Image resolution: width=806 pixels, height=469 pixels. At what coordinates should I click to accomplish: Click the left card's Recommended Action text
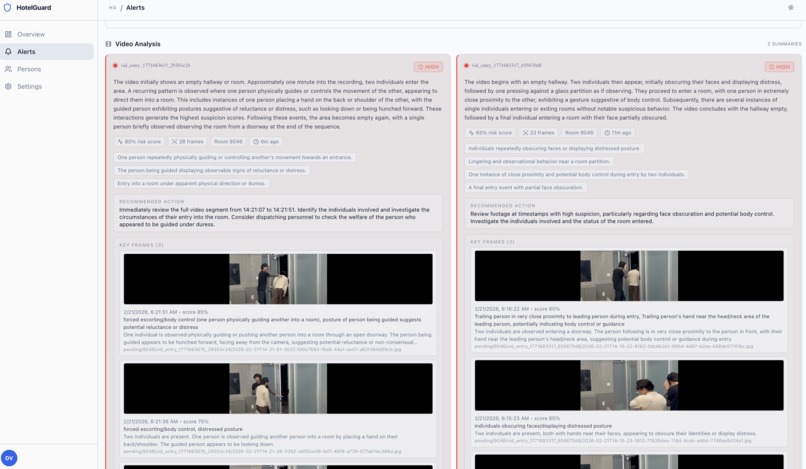[x=274, y=217]
